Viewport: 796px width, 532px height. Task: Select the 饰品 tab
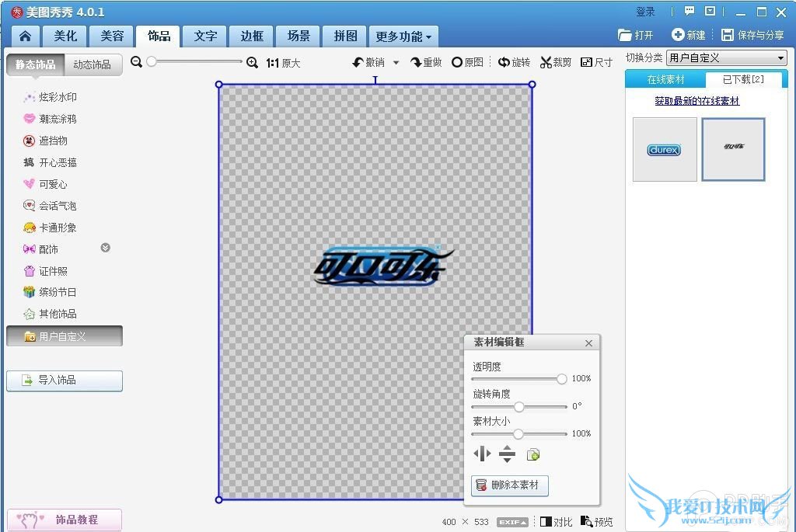coord(159,36)
